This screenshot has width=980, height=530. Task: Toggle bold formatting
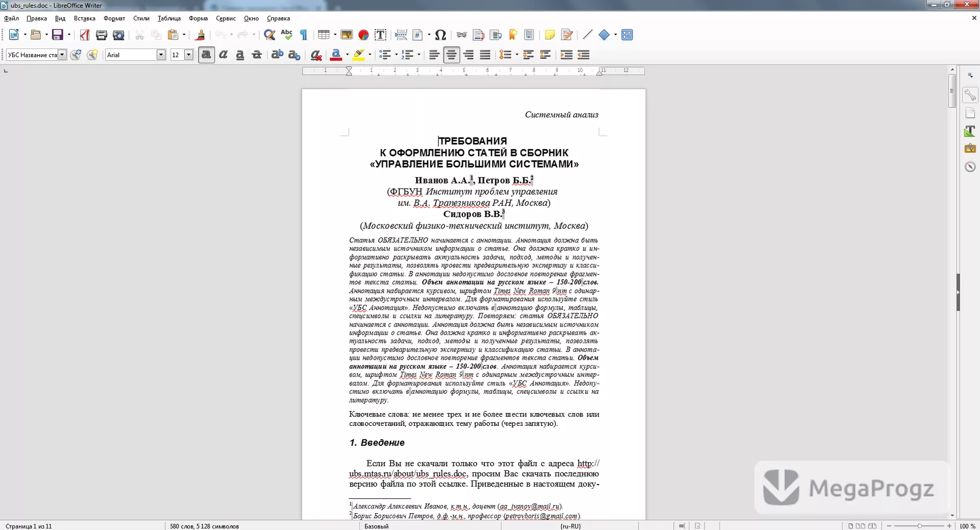tap(206, 55)
